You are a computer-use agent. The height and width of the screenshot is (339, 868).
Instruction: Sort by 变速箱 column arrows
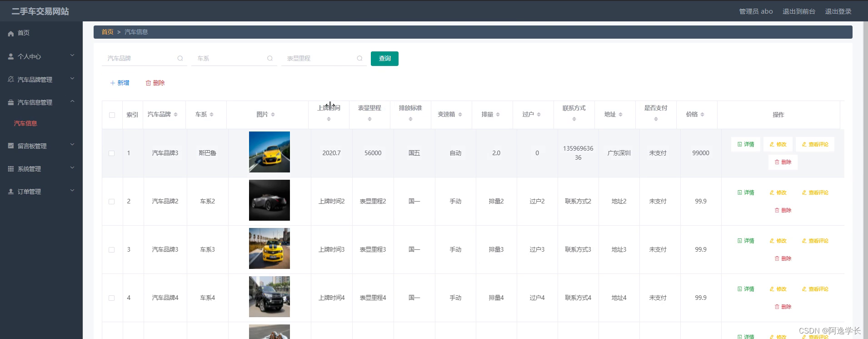tap(460, 115)
